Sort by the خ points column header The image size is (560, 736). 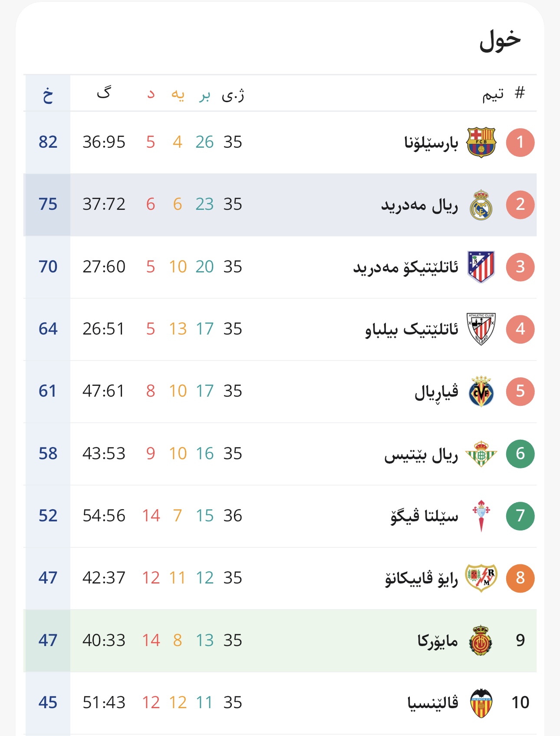(48, 94)
